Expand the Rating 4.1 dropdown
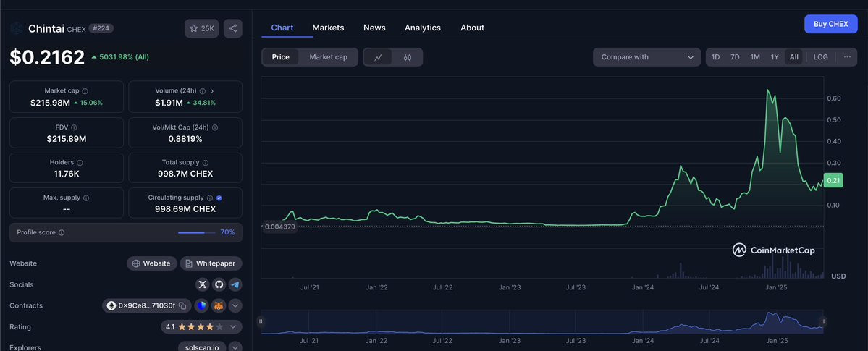This screenshot has width=868, height=351. [201, 327]
